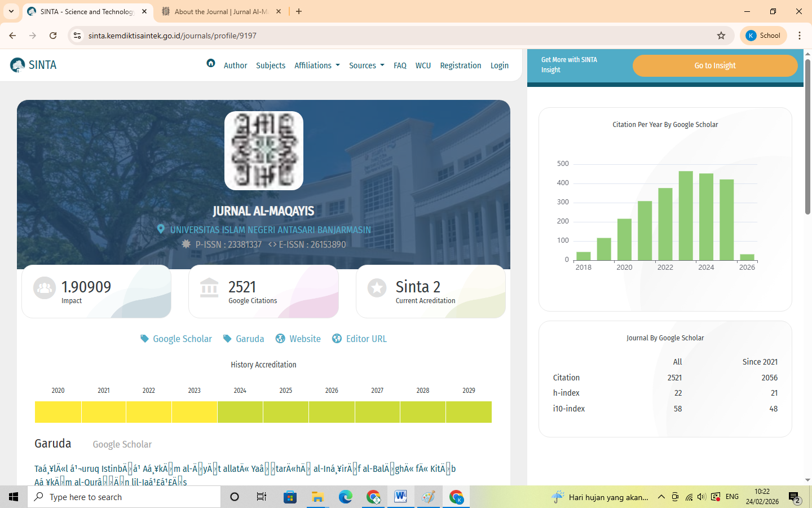Open the Garuda journal link
Image resolution: width=812 pixels, height=508 pixels.
pos(244,339)
